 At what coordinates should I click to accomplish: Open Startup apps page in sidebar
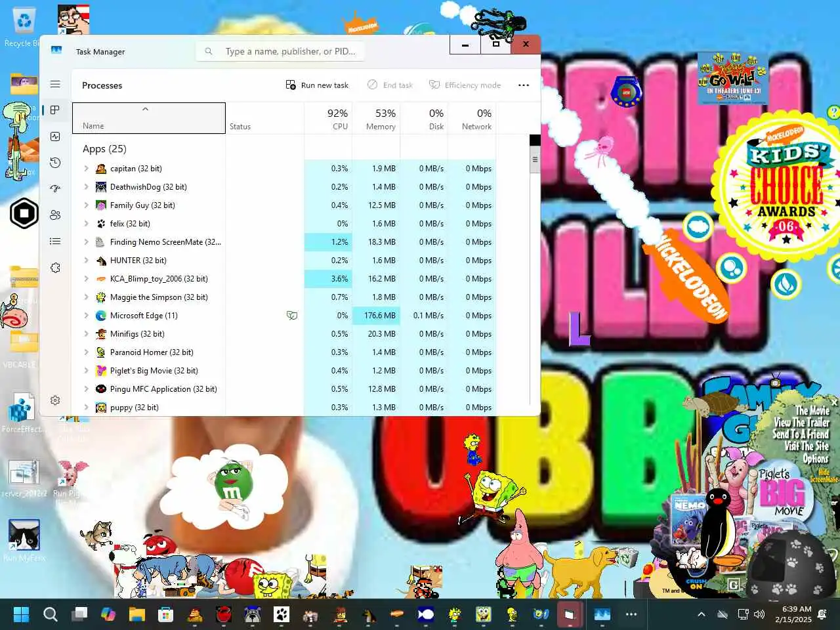[55, 189]
